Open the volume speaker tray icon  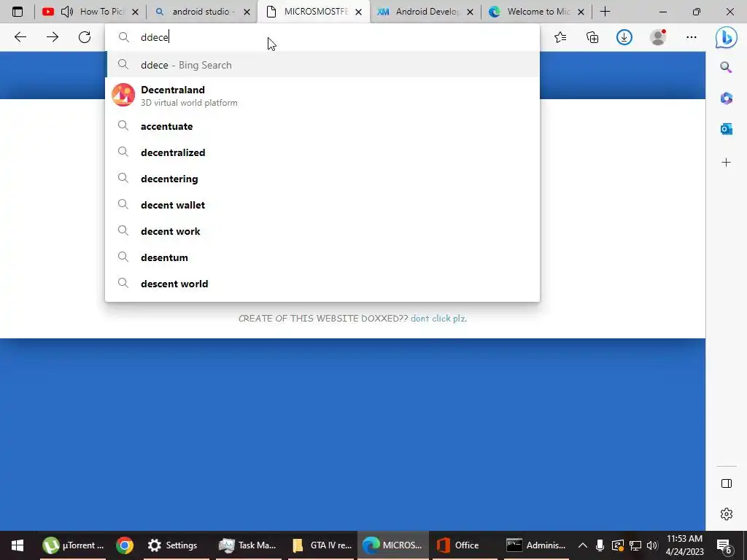tap(652, 545)
